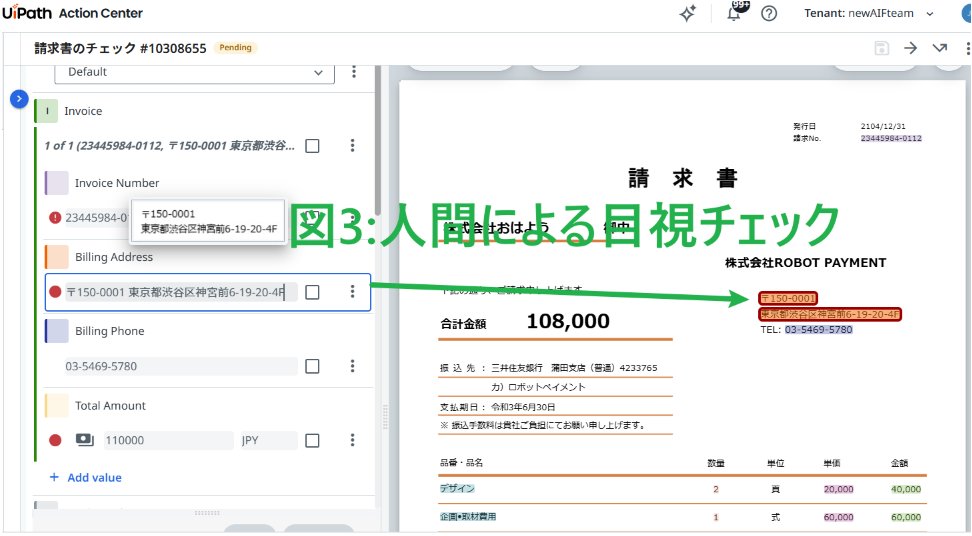
Task: Open Billing Phone kebab menu
Action: (x=352, y=366)
